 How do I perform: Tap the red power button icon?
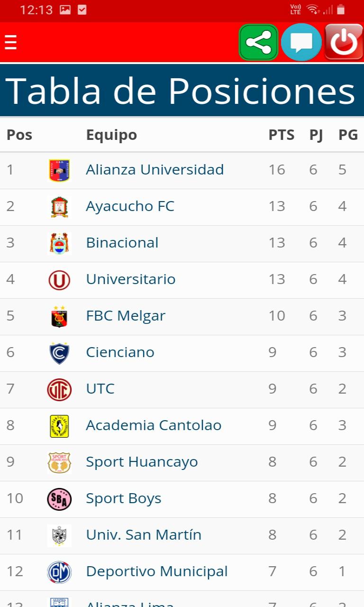pyautogui.click(x=344, y=42)
